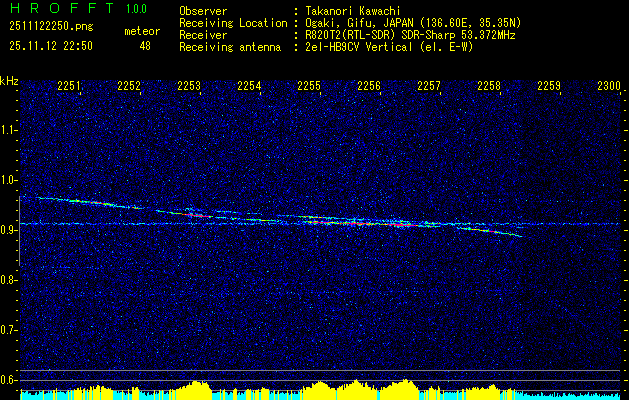The image size is (629, 400).
Task: Click the 2258 time marker
Action: (x=489, y=86)
